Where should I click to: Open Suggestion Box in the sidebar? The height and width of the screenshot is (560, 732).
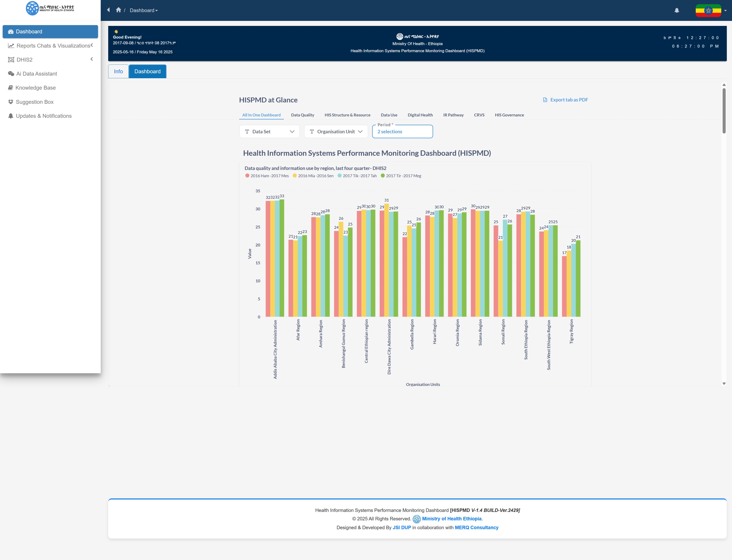coord(34,102)
